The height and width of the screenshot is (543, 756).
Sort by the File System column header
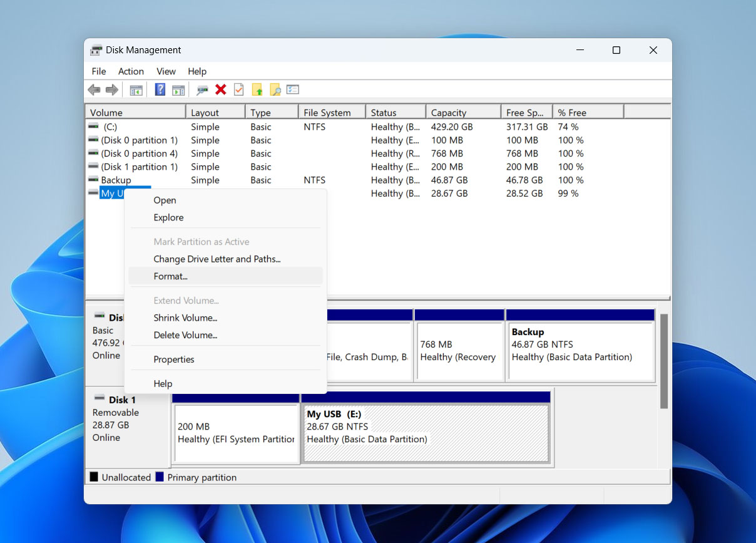click(x=327, y=113)
